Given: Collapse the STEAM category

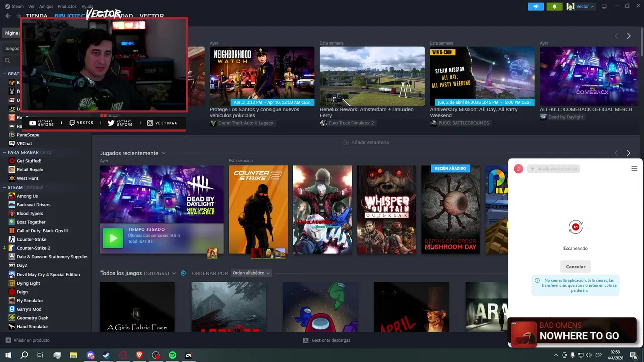Looking at the screenshot, I should point(5,187).
